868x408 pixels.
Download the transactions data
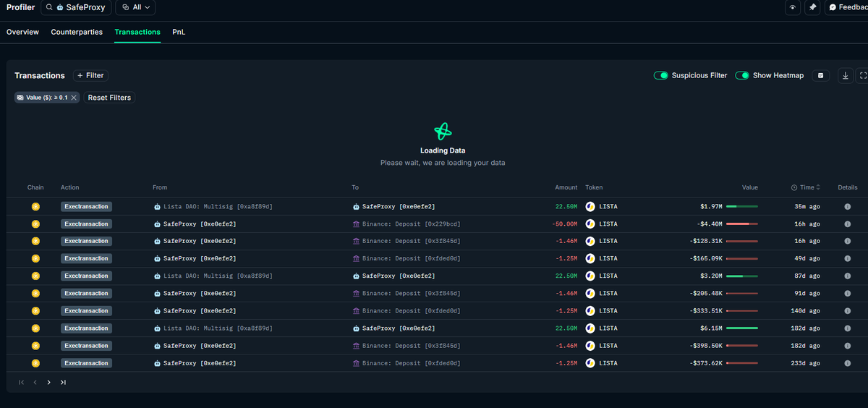(x=846, y=75)
